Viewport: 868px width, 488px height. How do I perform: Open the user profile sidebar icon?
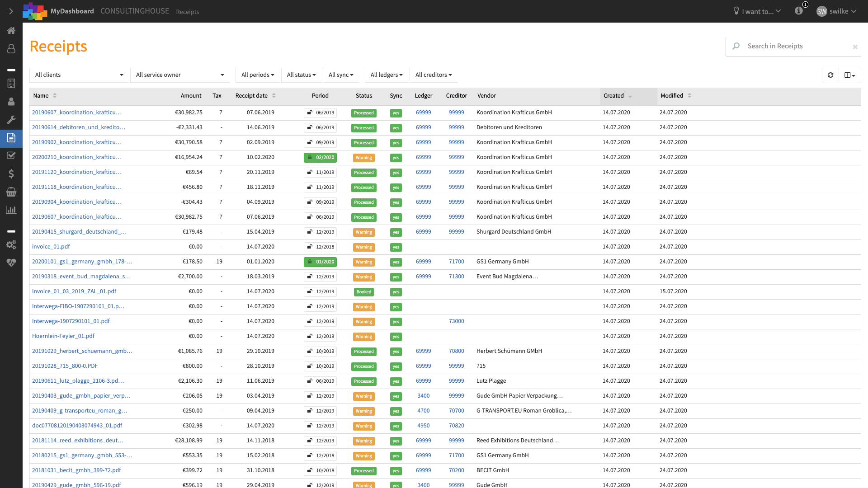coord(11,48)
